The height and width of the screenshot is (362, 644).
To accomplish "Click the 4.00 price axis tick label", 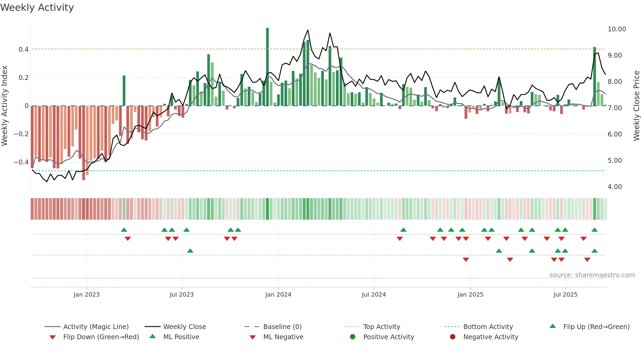I will click(x=615, y=187).
